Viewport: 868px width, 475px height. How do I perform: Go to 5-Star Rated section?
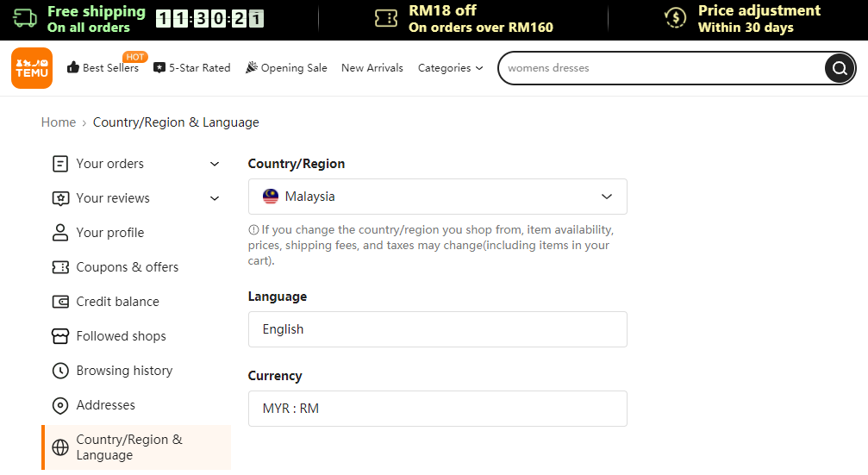tap(192, 68)
